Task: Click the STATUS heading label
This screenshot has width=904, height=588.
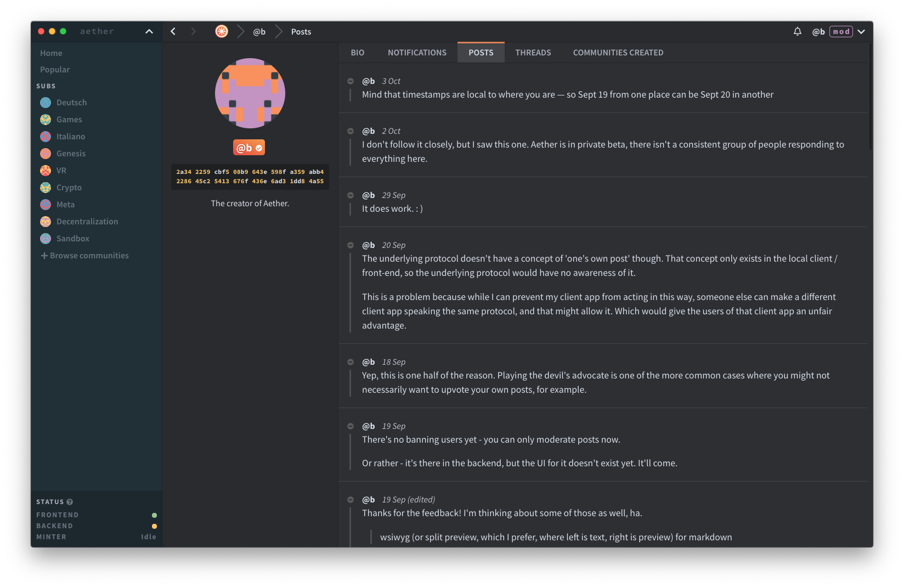Action: [50, 502]
